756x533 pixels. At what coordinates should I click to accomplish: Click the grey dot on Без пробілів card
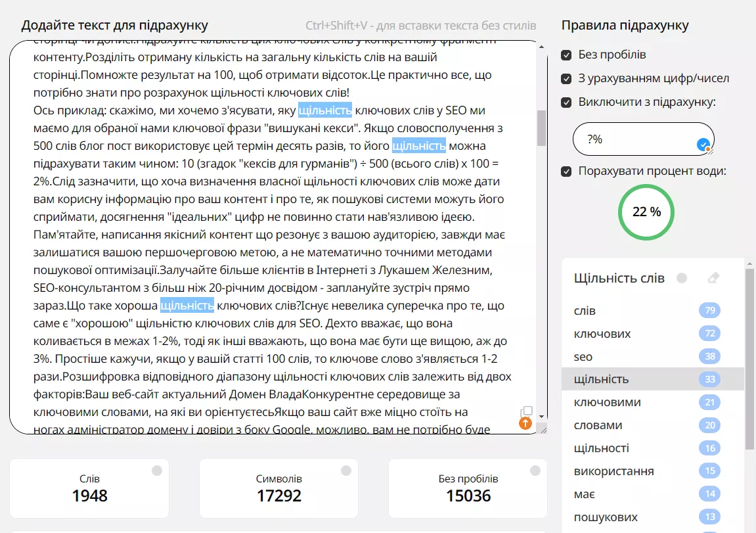pyautogui.click(x=535, y=471)
